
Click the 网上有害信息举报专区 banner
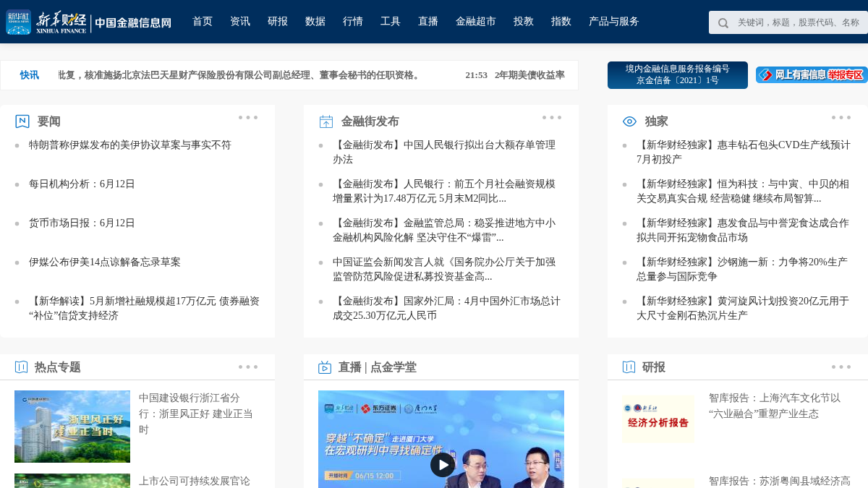812,75
